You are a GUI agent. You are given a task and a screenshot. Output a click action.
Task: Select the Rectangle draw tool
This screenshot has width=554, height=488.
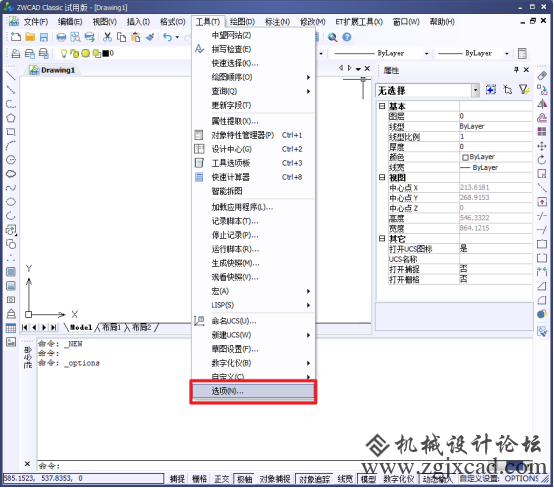pyautogui.click(x=11, y=132)
